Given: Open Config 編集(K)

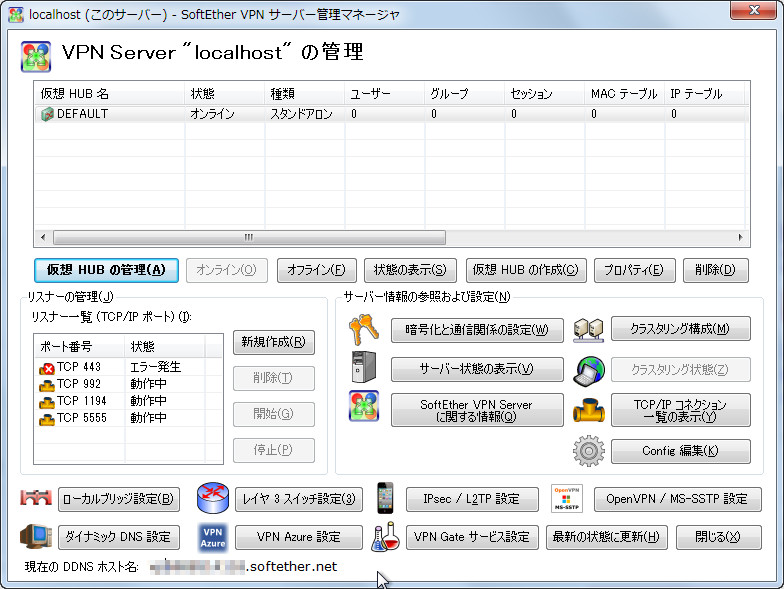Looking at the screenshot, I should coord(680,452).
